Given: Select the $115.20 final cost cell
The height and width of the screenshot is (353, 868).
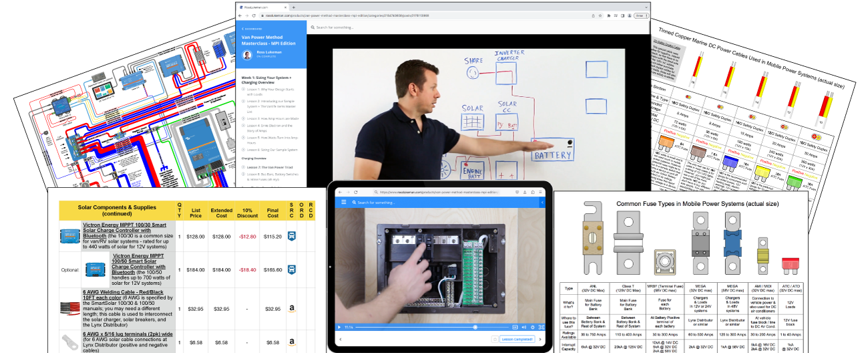Looking at the screenshot, I should (272, 236).
